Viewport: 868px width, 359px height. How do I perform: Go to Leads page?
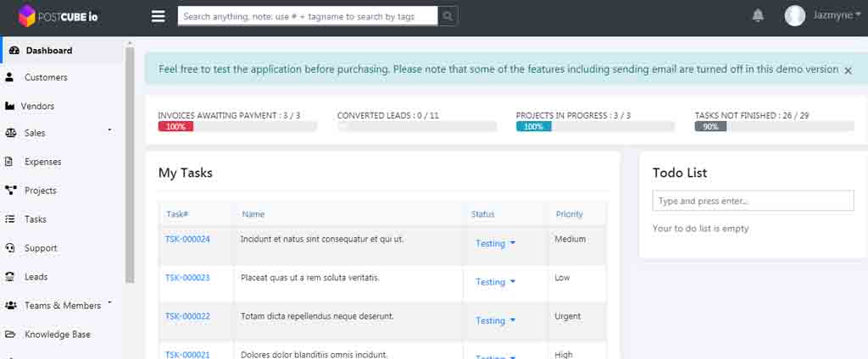coord(36,277)
